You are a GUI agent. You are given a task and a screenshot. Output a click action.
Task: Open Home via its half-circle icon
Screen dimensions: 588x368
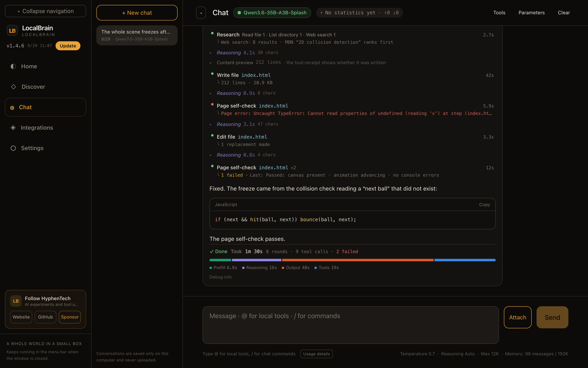pyautogui.click(x=13, y=66)
